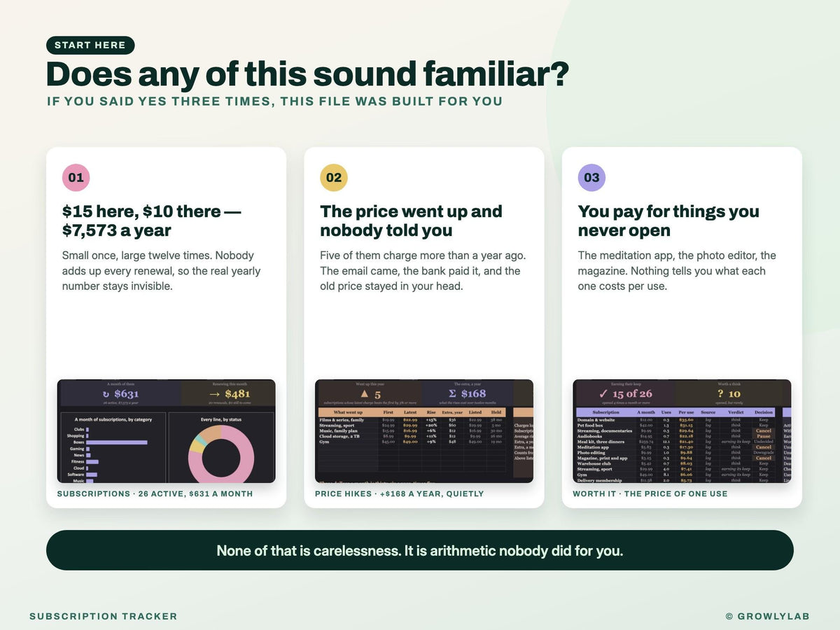Click the 'Pet food box' row
This screenshot has height=630, width=840.
tap(675, 425)
